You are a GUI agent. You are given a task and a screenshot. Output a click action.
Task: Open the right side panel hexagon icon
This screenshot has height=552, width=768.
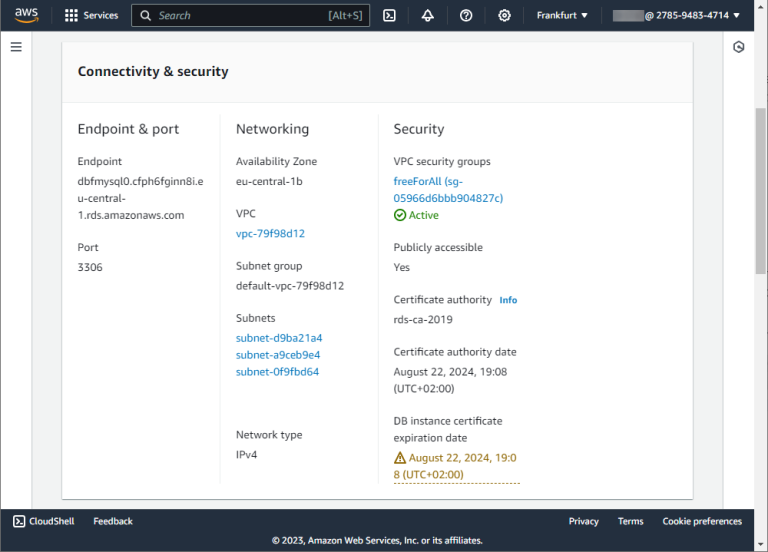pos(739,47)
